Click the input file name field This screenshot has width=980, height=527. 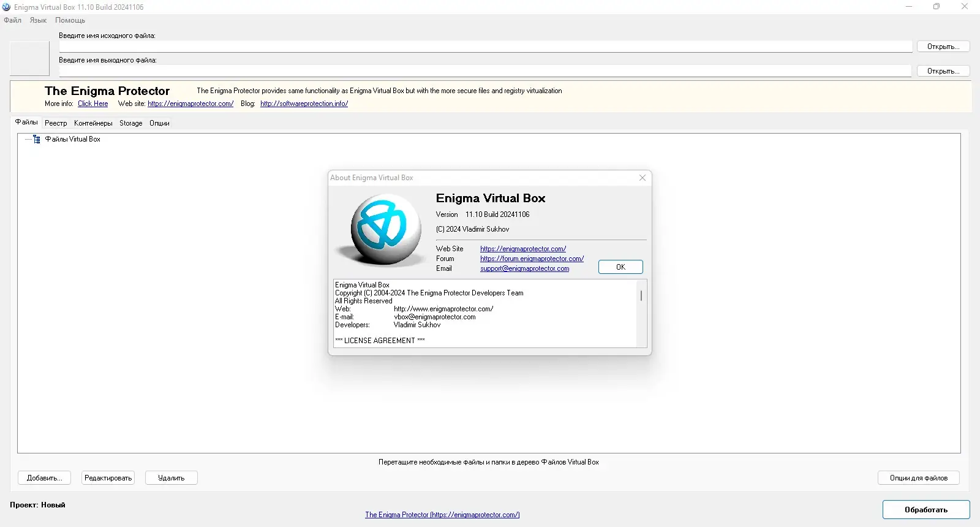coord(486,47)
